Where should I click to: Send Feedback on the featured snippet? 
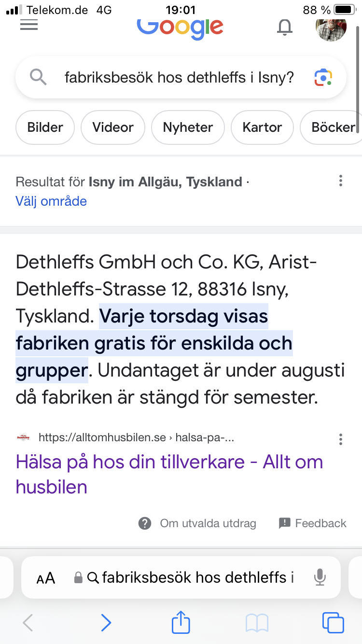tap(313, 523)
